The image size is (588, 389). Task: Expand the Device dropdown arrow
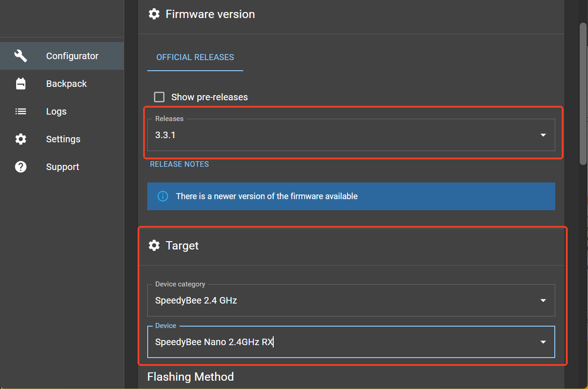(x=543, y=342)
